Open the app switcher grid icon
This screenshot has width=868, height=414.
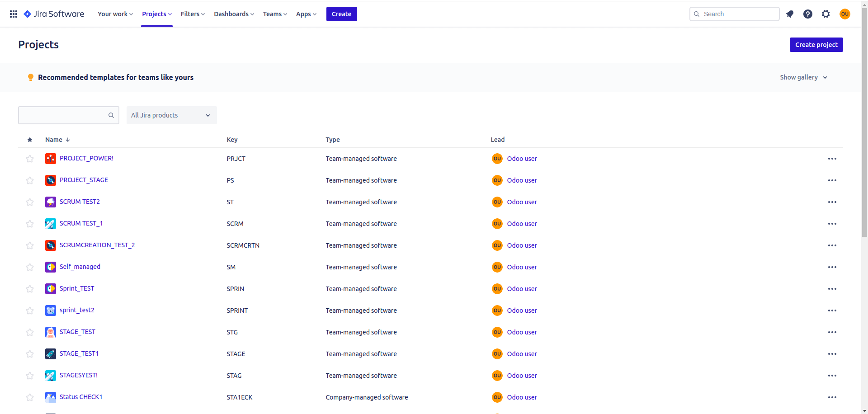pos(14,14)
